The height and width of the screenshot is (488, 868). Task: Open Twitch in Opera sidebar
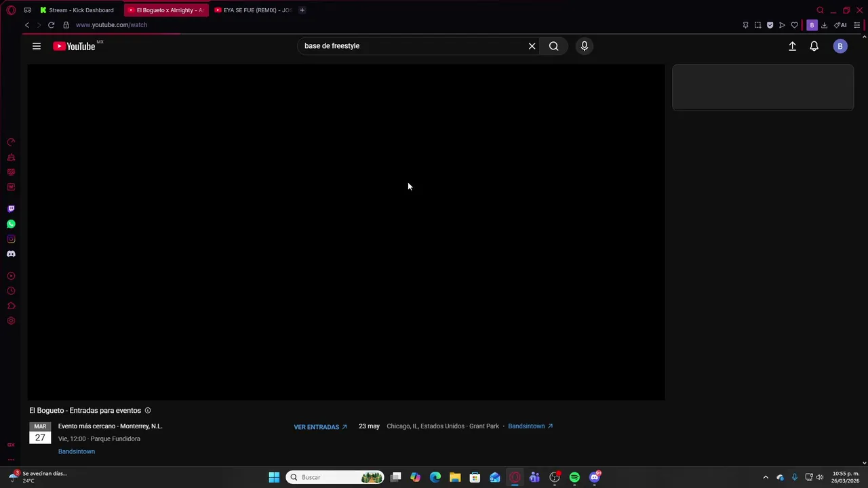11,209
